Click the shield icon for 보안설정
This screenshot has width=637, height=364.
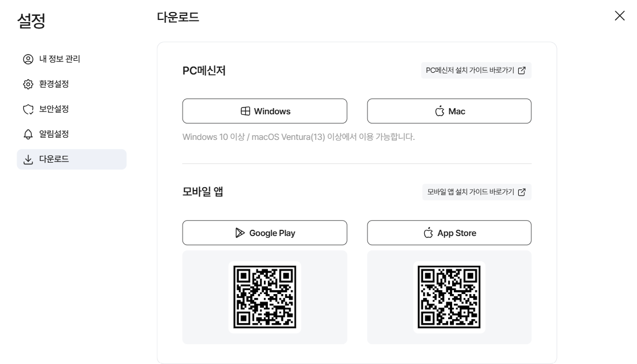28,109
